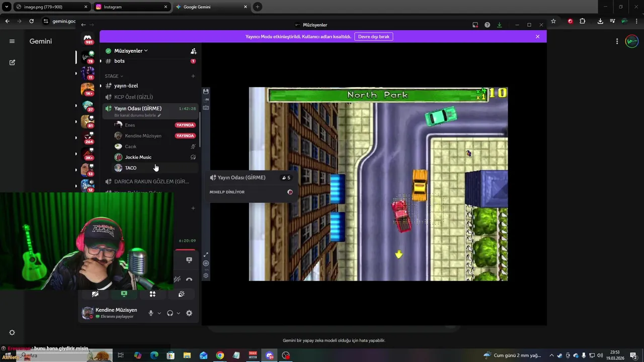644x362 pixels.
Task: Mute the microphone in user panel
Action: click(x=150, y=313)
